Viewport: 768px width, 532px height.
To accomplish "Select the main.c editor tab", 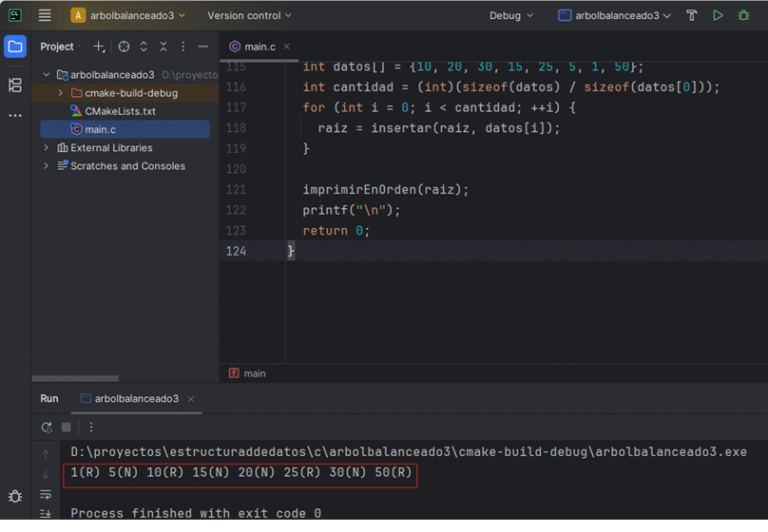I will point(259,47).
